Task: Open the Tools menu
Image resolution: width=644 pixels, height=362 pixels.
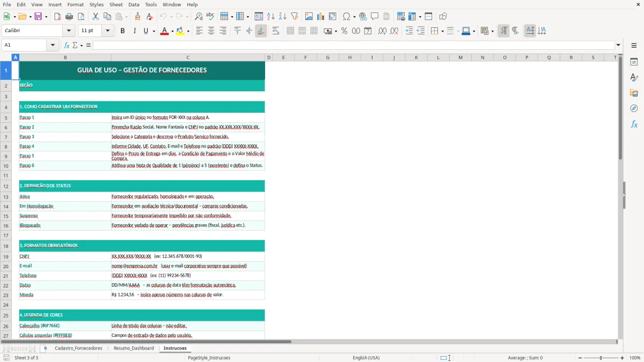Action: [x=151, y=4]
